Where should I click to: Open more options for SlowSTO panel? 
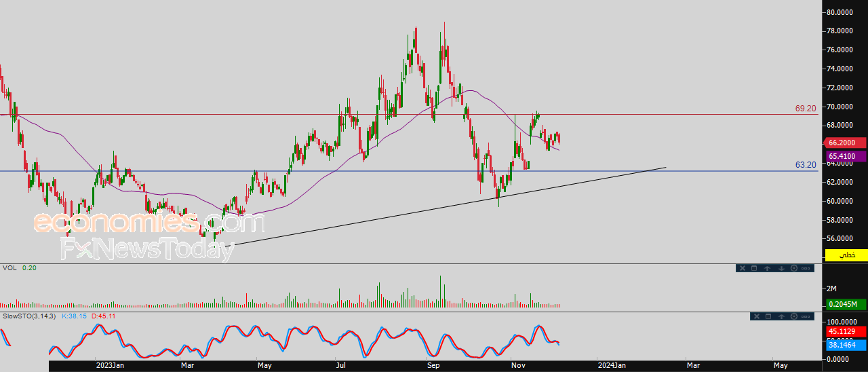806,316
